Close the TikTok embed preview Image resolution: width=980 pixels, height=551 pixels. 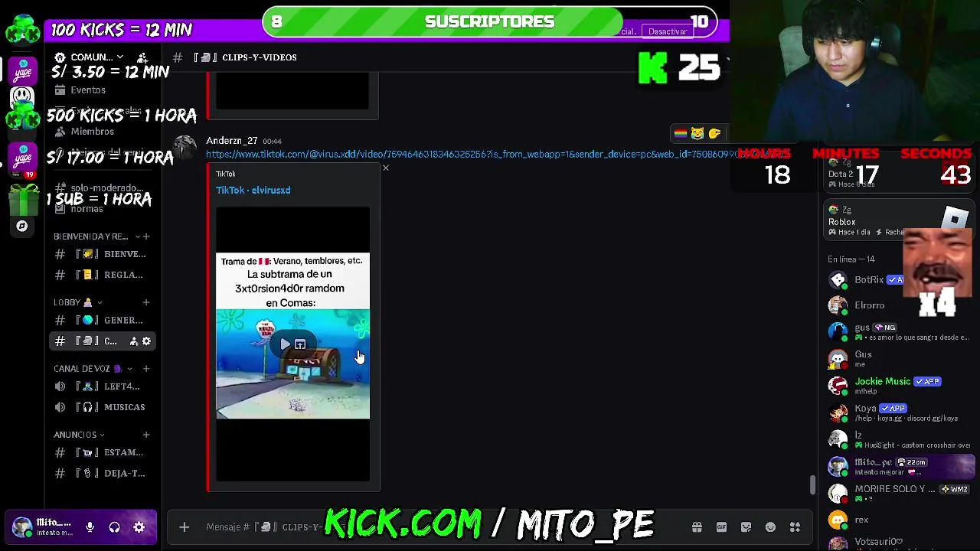tap(386, 168)
